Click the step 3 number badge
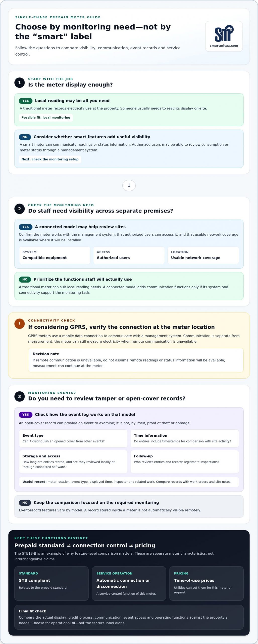The image size is (258, 644). pyautogui.click(x=20, y=396)
